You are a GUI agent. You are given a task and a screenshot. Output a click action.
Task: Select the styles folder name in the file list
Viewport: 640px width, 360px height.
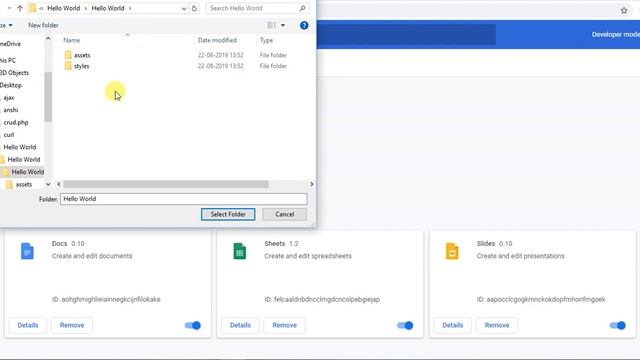pos(82,66)
